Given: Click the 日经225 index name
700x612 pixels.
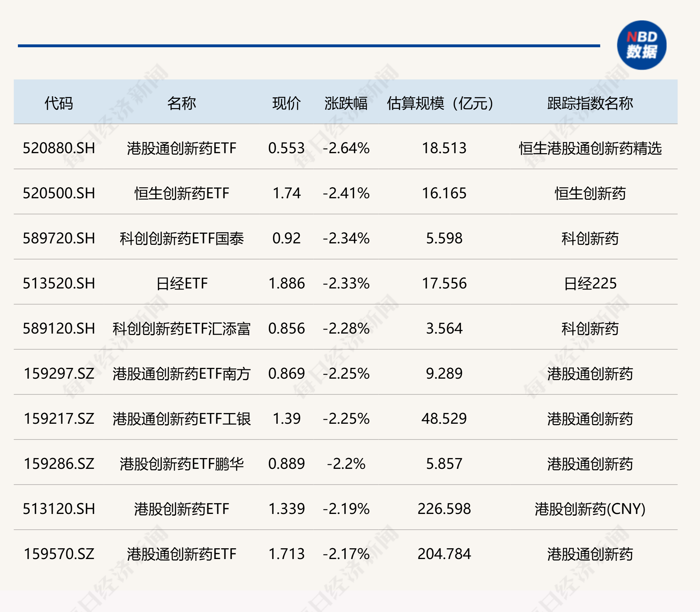Looking at the screenshot, I should tap(590, 283).
